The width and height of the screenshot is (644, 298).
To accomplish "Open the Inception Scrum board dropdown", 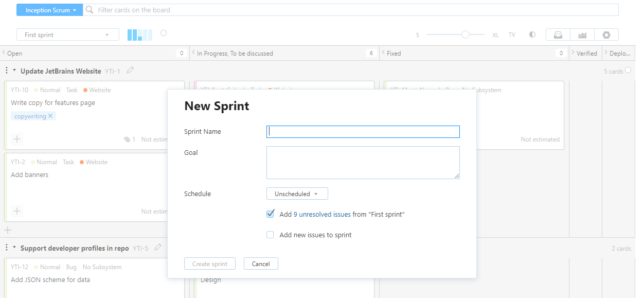I will pyautogui.click(x=49, y=10).
